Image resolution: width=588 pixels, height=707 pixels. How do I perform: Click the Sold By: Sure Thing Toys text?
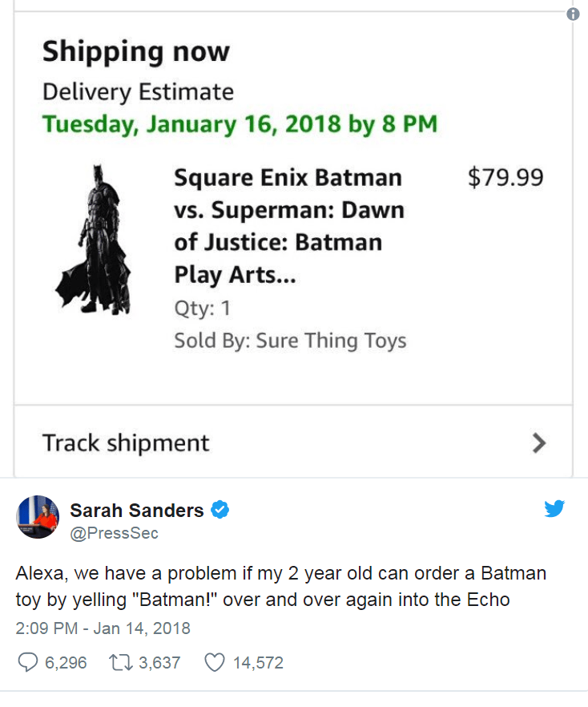click(x=290, y=341)
